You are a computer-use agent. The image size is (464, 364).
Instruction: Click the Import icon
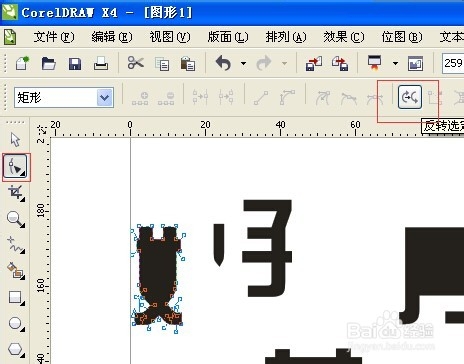tap(314, 63)
